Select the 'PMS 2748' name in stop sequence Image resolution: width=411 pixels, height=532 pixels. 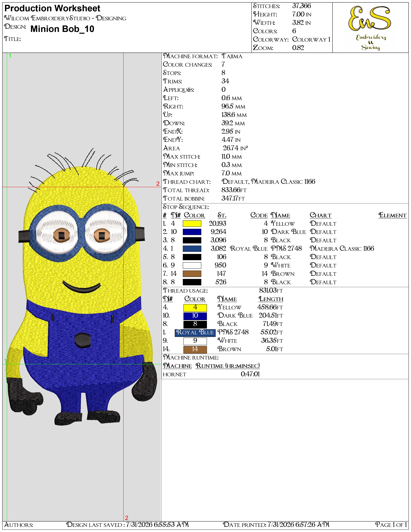click(286, 249)
